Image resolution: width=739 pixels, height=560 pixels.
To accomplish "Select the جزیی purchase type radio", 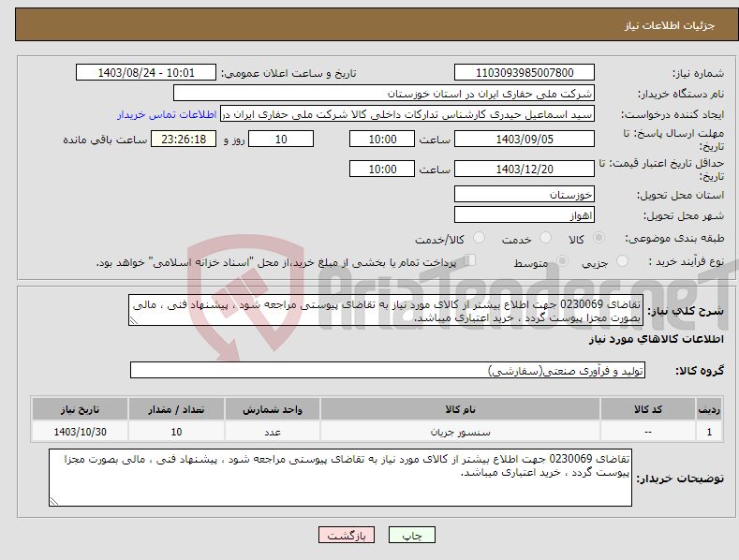I will pos(622,260).
